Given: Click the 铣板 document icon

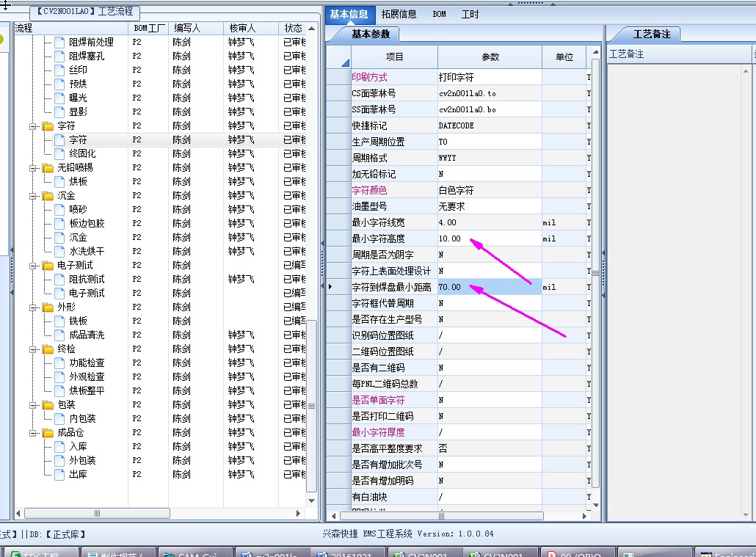Looking at the screenshot, I should click(59, 321).
